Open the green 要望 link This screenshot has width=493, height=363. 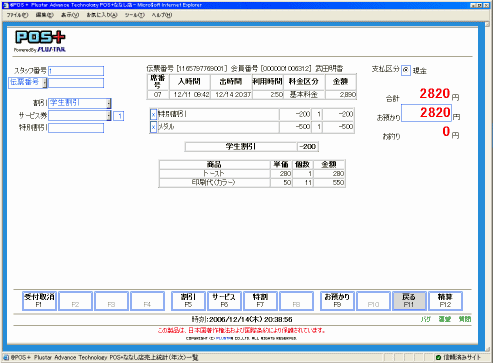(x=444, y=319)
